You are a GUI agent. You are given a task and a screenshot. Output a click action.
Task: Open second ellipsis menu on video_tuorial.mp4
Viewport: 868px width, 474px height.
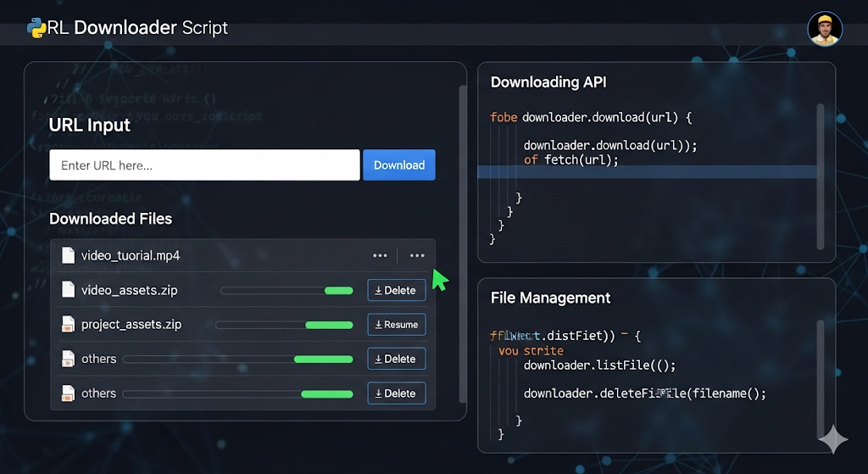417,255
